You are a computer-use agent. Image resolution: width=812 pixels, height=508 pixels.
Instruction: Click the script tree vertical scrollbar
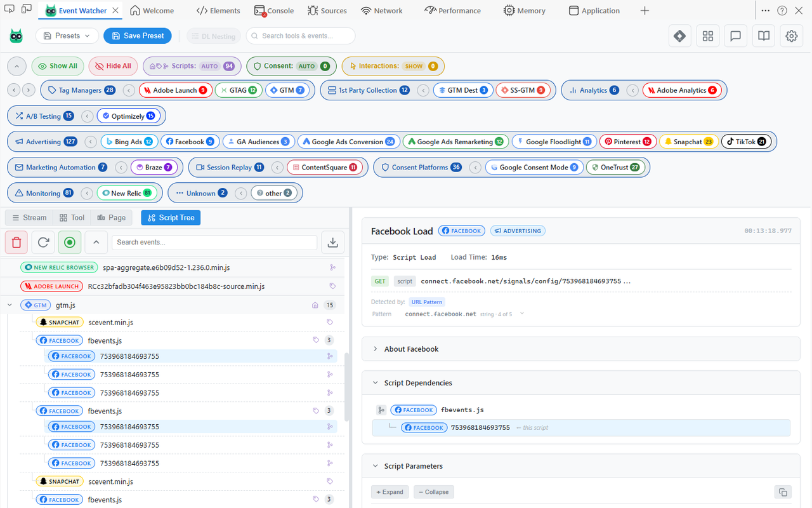coord(346,387)
